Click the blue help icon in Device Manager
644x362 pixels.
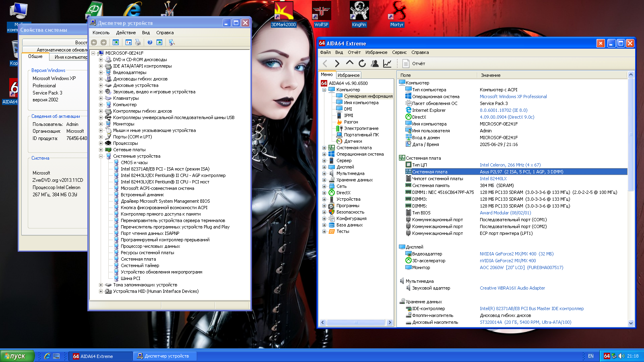[x=150, y=42]
